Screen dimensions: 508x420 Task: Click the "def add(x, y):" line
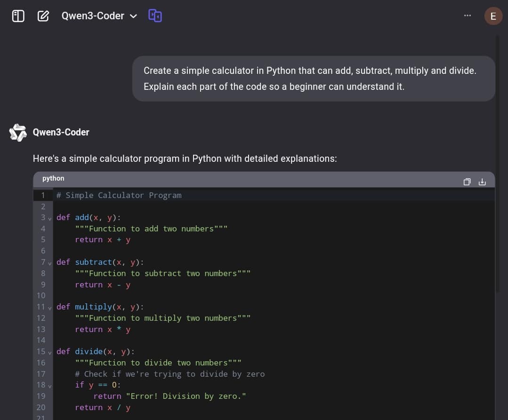(x=89, y=217)
